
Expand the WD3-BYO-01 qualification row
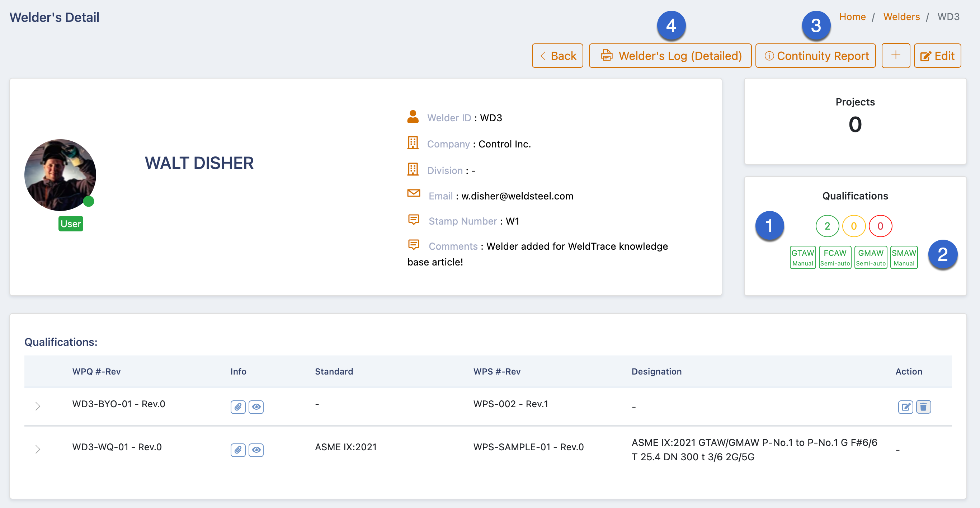click(38, 406)
